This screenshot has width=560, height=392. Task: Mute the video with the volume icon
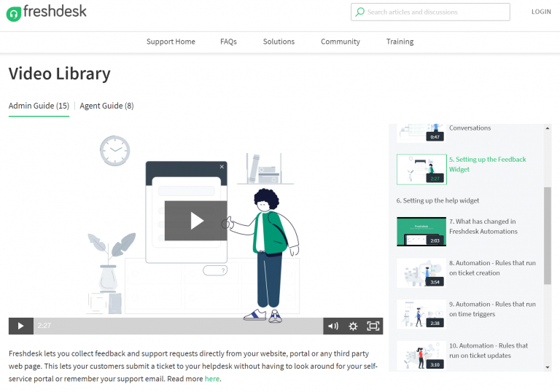tap(333, 326)
